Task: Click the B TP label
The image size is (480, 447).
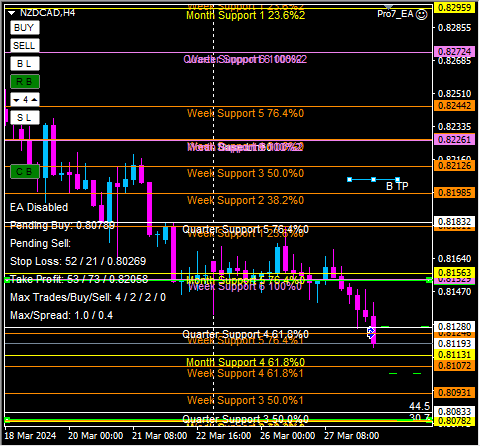Action: 397,186
